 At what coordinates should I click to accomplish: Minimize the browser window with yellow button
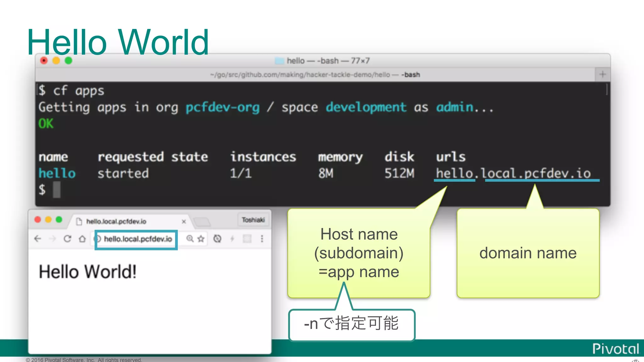48,219
